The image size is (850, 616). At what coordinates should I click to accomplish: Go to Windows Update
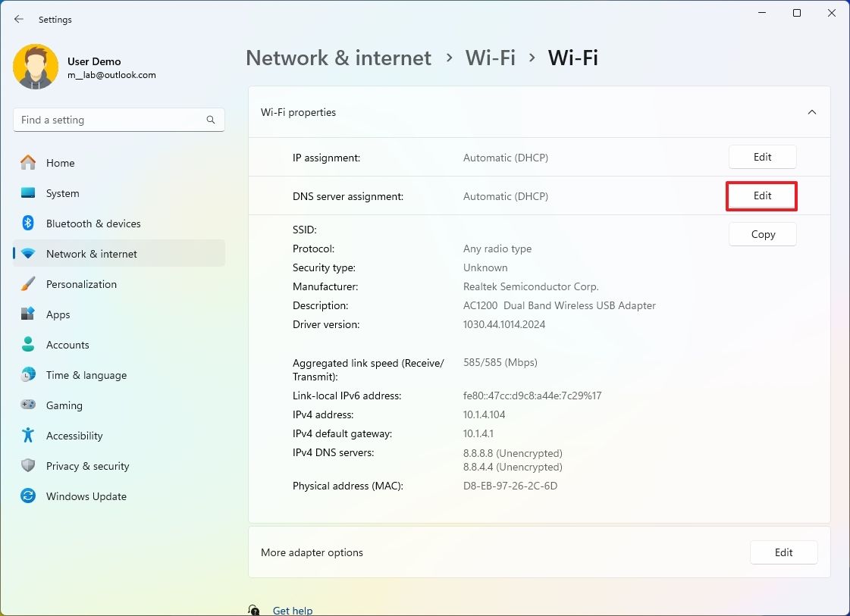(x=85, y=496)
